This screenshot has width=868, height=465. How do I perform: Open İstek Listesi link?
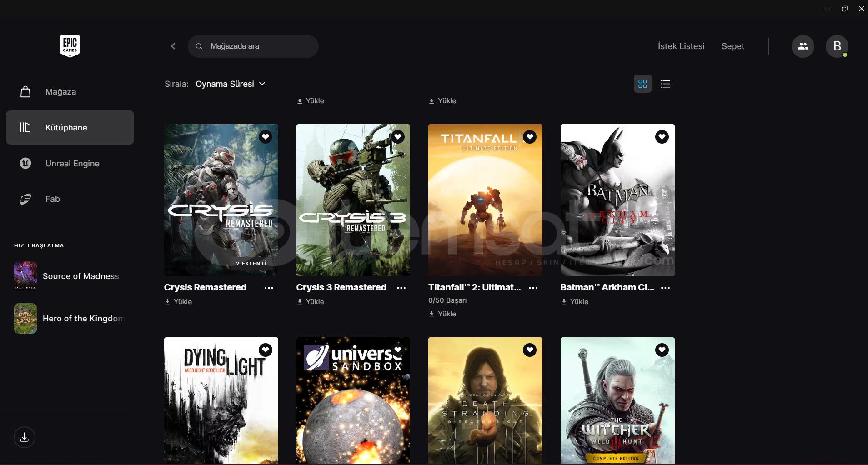(x=681, y=46)
